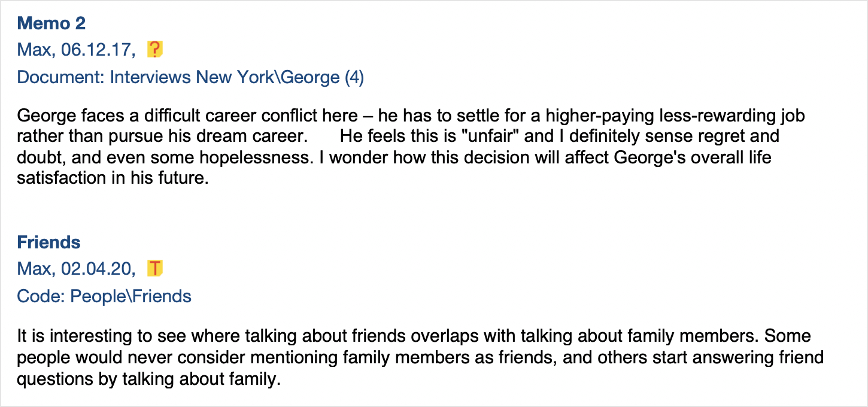Click the final line satisfaction in his future
The height and width of the screenshot is (407, 868).
click(x=113, y=179)
